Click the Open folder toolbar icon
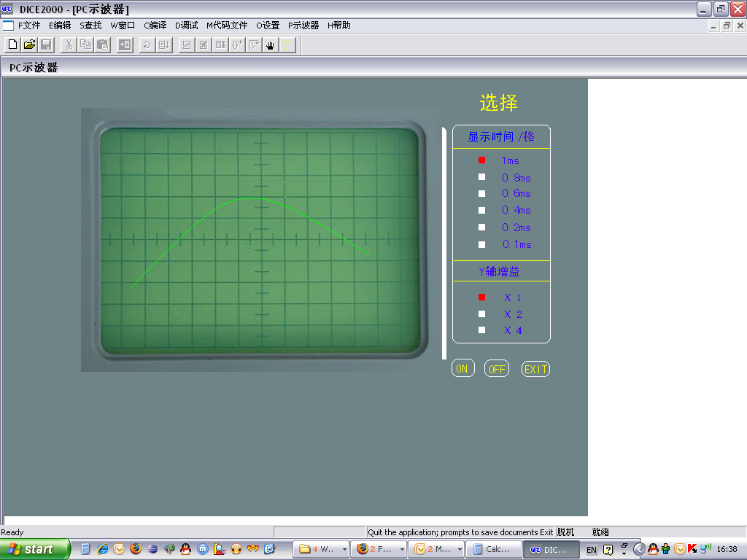This screenshot has height=560, width=747. click(x=29, y=45)
